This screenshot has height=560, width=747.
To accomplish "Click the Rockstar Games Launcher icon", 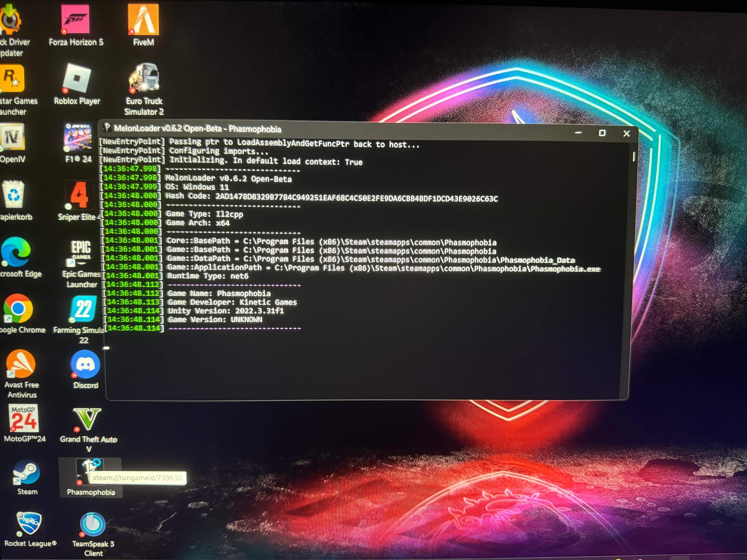I will point(13,90).
